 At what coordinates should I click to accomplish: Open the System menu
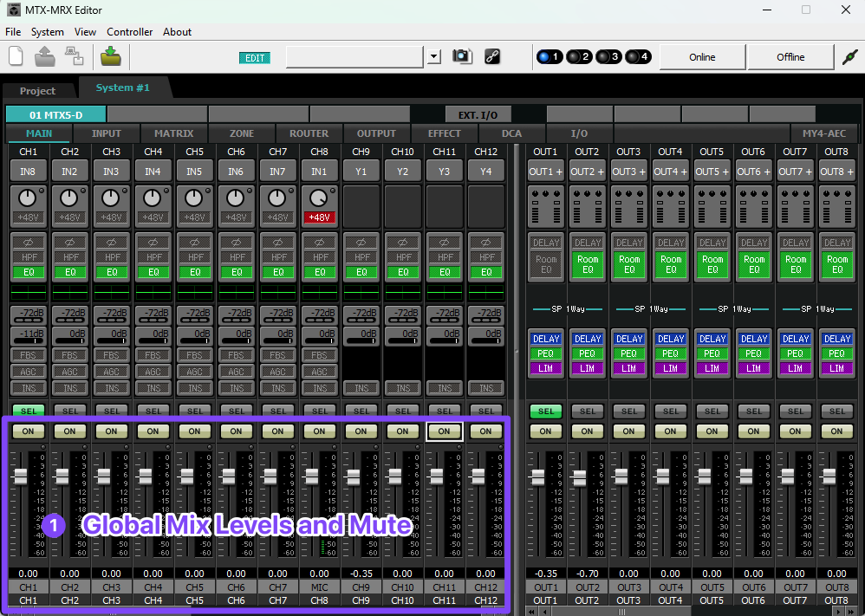click(x=48, y=32)
